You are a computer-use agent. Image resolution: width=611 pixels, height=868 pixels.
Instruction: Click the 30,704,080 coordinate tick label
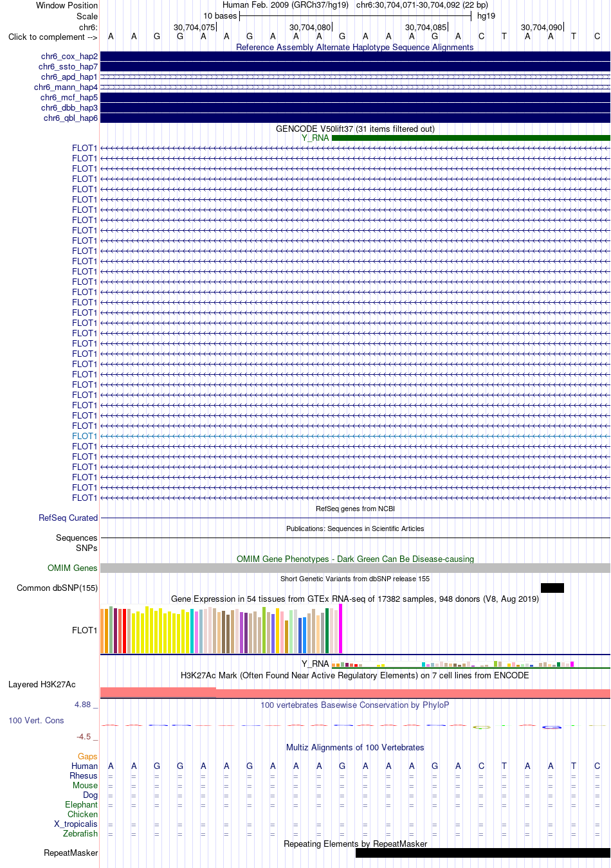310,27
